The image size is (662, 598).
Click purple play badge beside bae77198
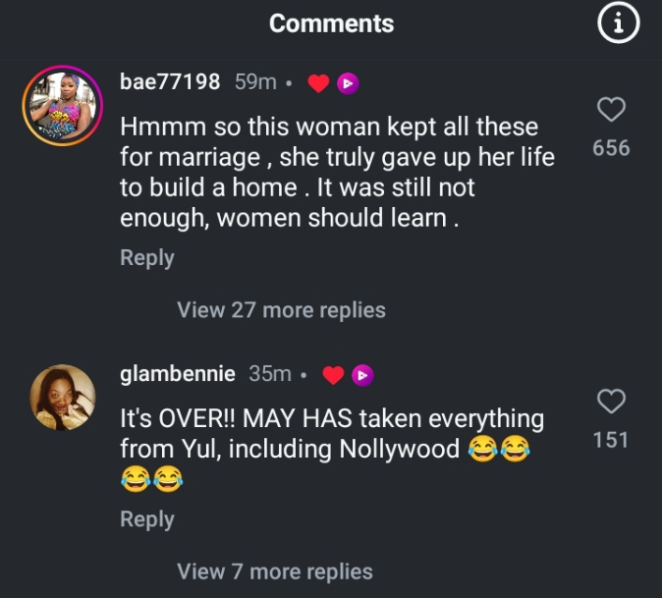347,84
